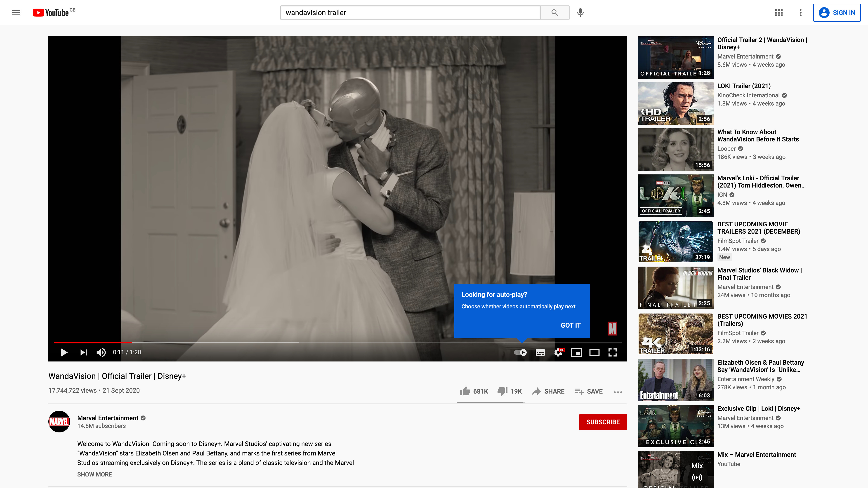Enable miniplayer mode icon
Screen dimensions: 868x488
click(576, 352)
